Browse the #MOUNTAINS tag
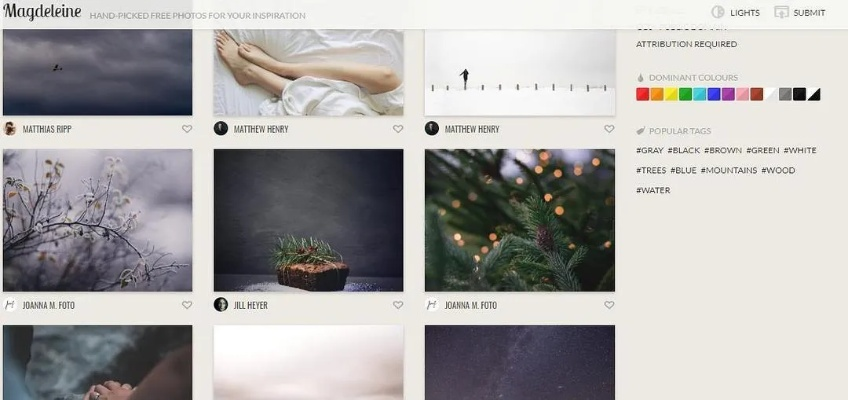This screenshot has width=848, height=400. click(728, 170)
